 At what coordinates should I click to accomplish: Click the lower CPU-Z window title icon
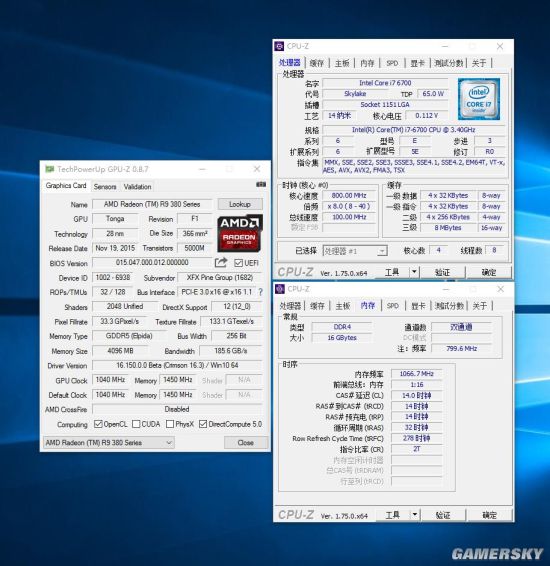280,289
